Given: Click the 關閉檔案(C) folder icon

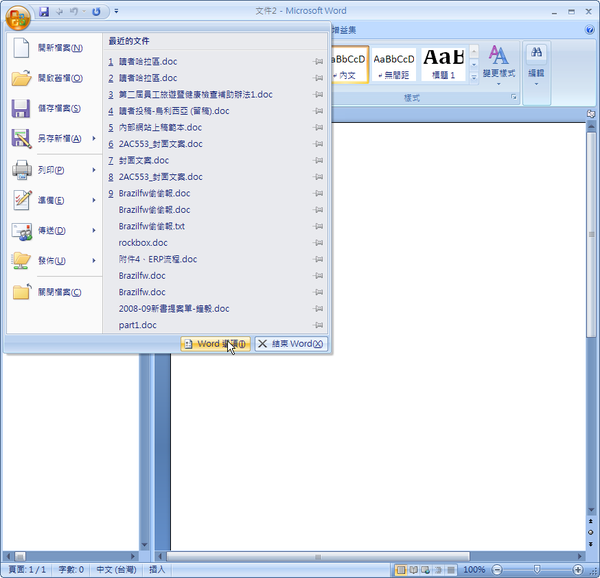Looking at the screenshot, I should pos(21,292).
